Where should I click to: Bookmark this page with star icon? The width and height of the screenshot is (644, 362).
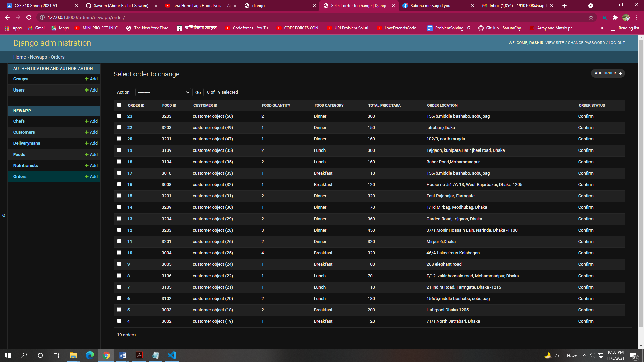(591, 17)
